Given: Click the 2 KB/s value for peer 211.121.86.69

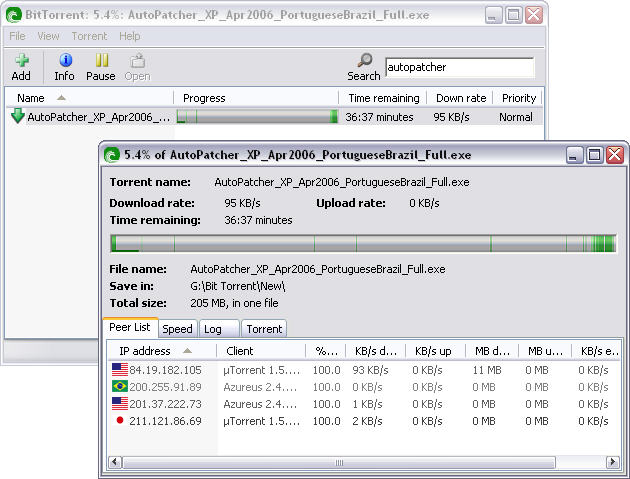Looking at the screenshot, I should pos(367,421).
